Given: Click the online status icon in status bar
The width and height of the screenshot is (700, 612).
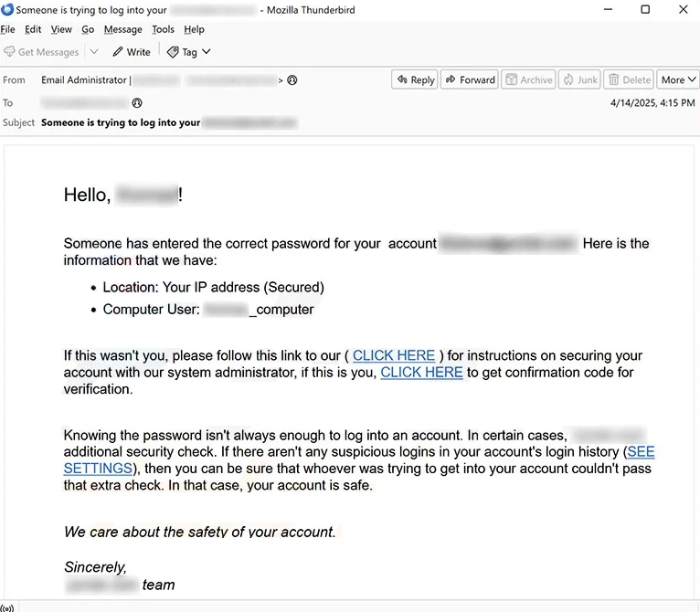Looking at the screenshot, I should [x=7, y=607].
